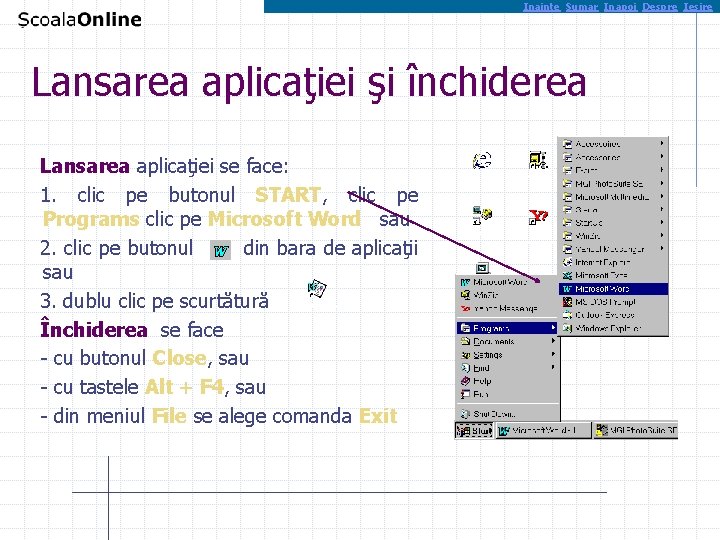Select Documents in the Start menu
Viewport: 720px width, 540px height.
coord(507,341)
